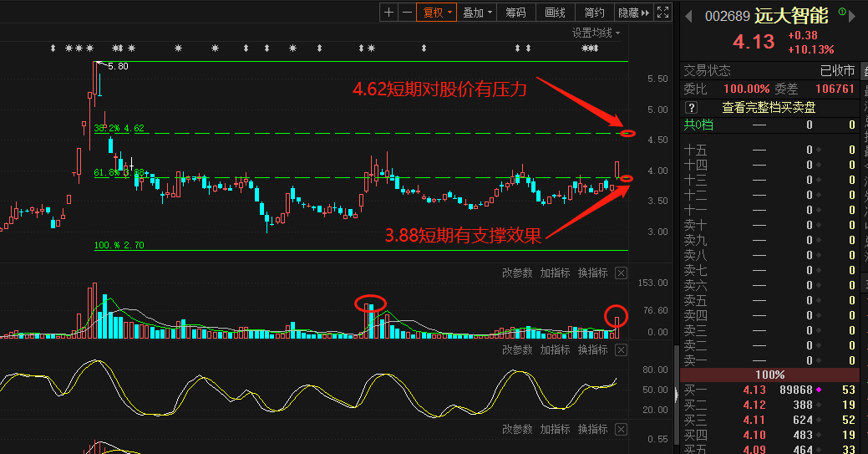Toggle fullscreen chart icon

point(662,13)
